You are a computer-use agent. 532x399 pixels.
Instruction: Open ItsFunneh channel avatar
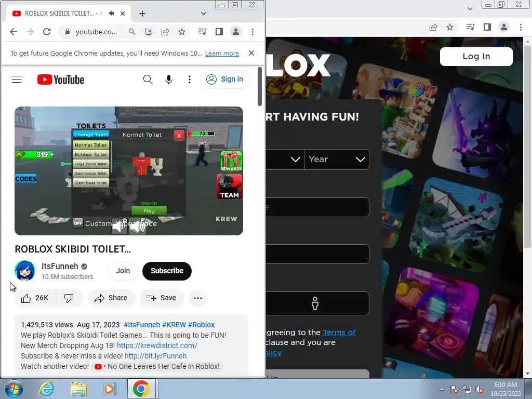click(x=25, y=271)
